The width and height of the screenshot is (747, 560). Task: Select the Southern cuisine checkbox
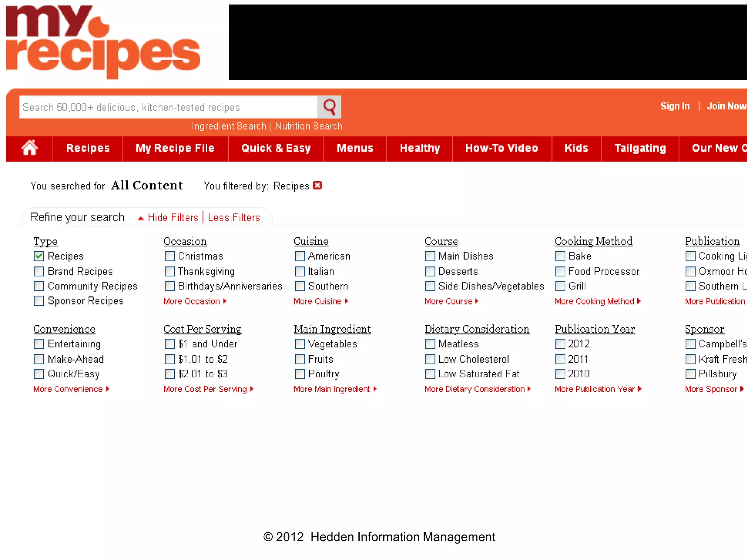coord(300,286)
